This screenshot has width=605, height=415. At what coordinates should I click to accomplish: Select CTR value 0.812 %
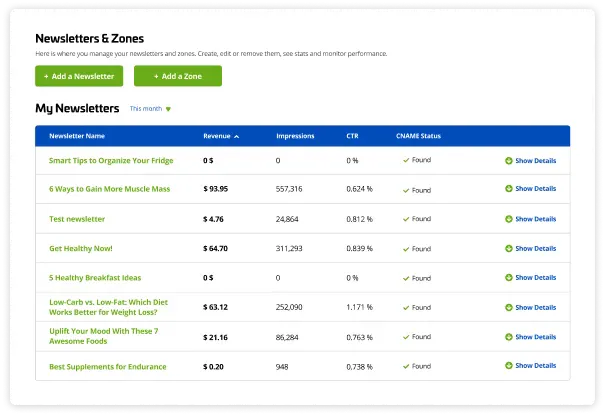point(360,219)
